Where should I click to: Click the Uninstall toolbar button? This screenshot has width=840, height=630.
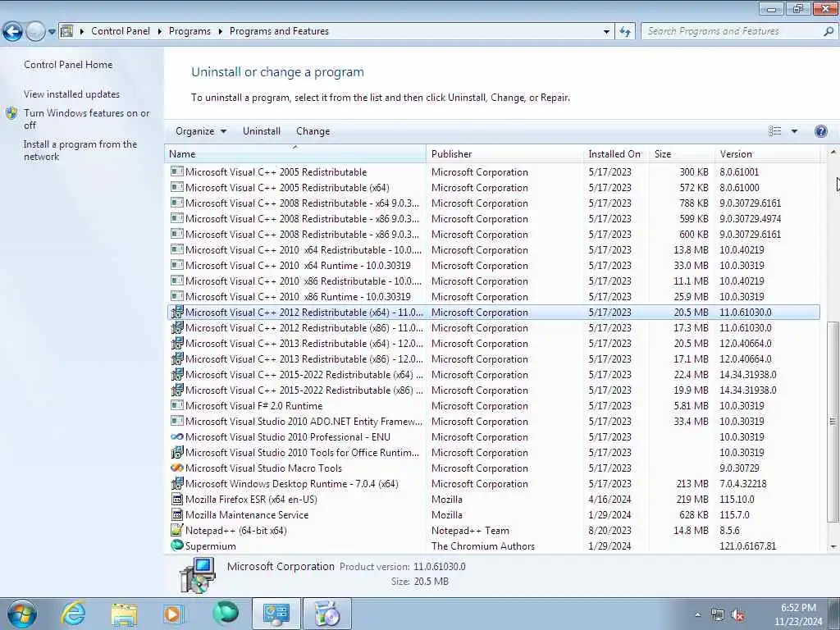point(262,131)
